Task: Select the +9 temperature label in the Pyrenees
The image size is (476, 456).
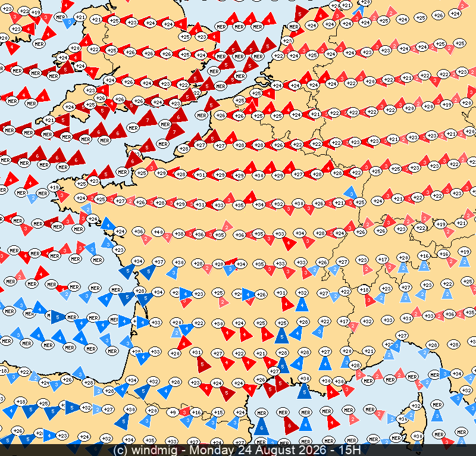Action: point(172,413)
